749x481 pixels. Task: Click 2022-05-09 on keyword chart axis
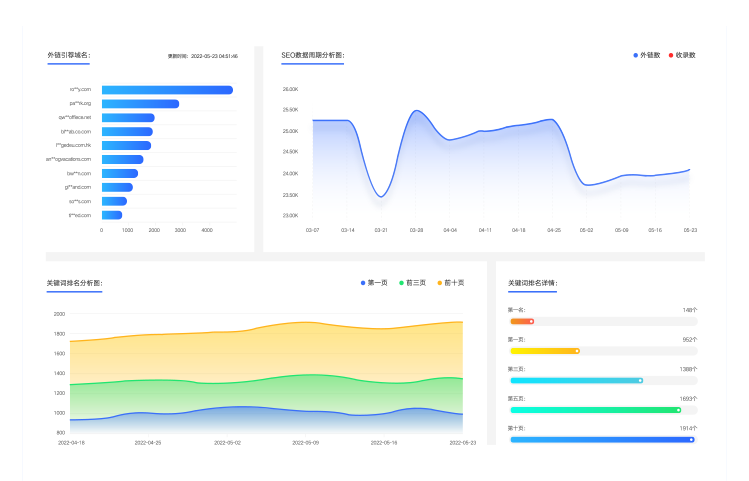(x=306, y=442)
